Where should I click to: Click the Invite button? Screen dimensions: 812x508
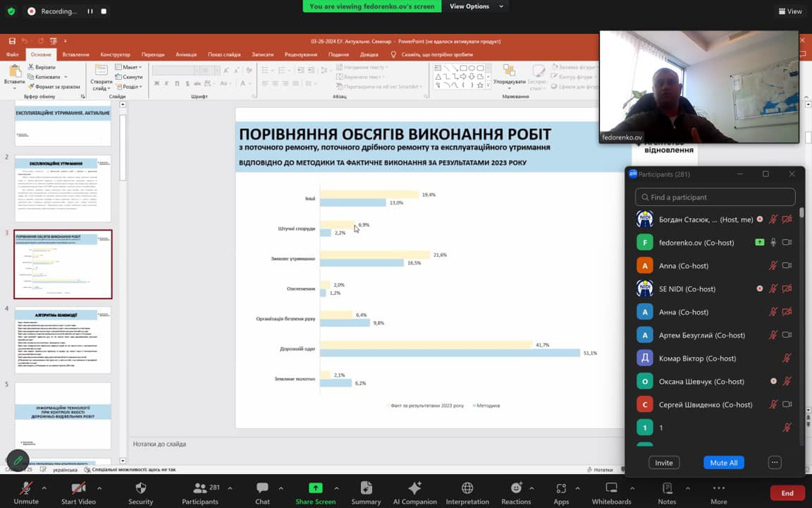663,463
